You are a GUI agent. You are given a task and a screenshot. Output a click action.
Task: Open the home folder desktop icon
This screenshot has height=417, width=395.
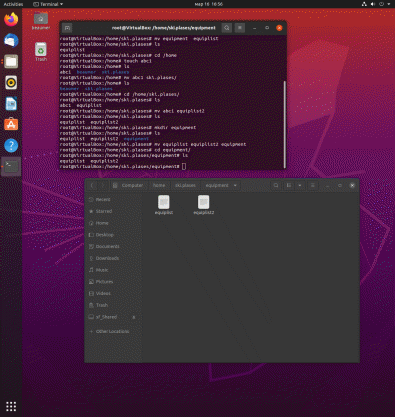(41, 21)
